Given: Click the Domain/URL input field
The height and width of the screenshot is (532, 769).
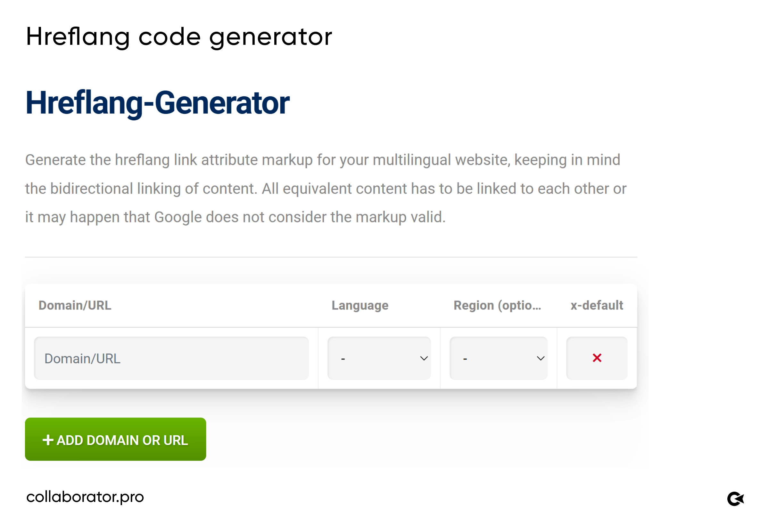Looking at the screenshot, I should coord(171,358).
